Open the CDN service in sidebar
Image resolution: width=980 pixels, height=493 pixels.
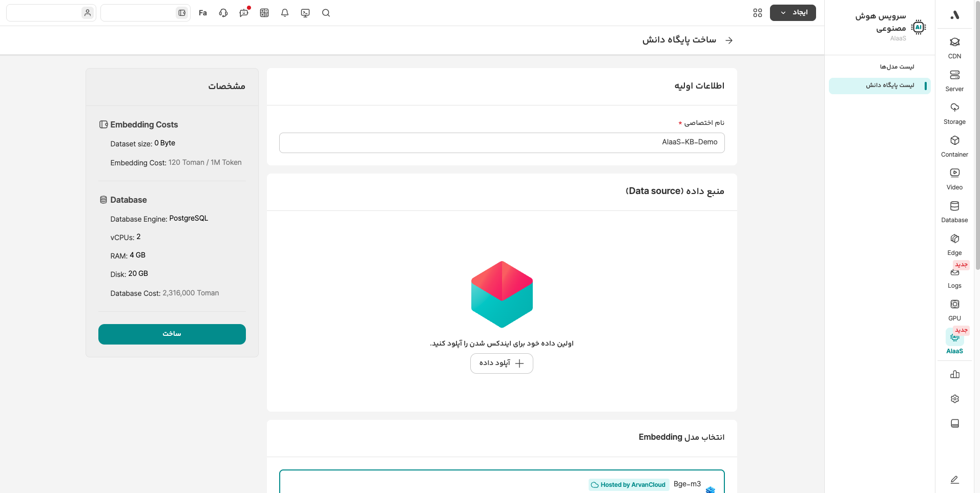click(954, 48)
